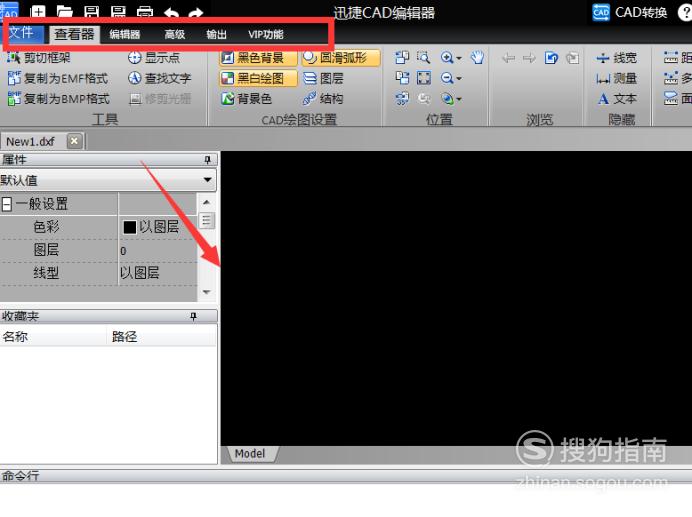Viewport: 692px width, 517px height.
Task: Click the area measure icon in ribbon
Action: [x=670, y=98]
